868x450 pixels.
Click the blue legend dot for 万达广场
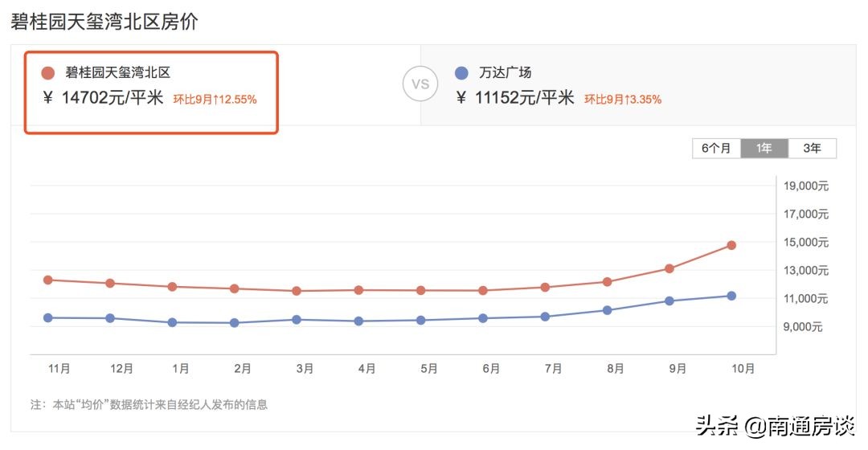(x=461, y=73)
